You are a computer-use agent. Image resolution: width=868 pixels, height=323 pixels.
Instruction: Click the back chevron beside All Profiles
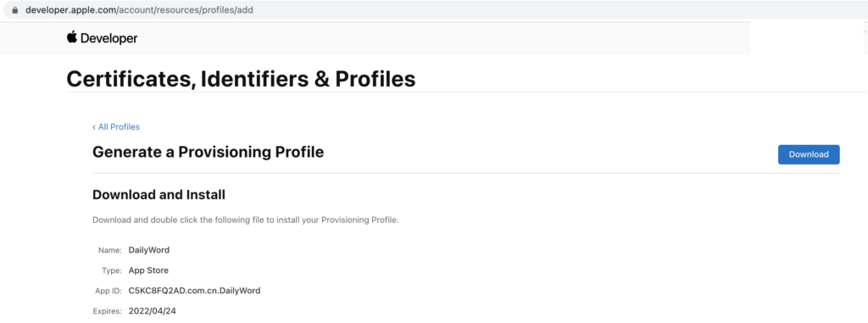coord(94,127)
